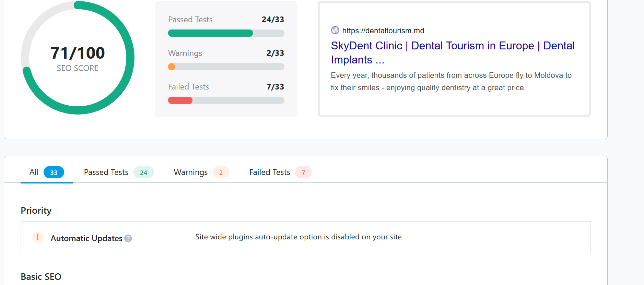Click the green 24 count badge
This screenshot has height=285, width=644.
coord(143,173)
